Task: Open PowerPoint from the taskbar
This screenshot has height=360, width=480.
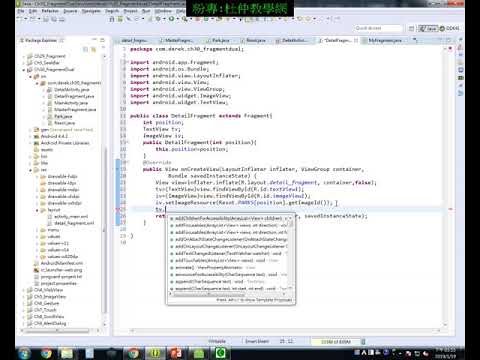Action: tap(175, 353)
